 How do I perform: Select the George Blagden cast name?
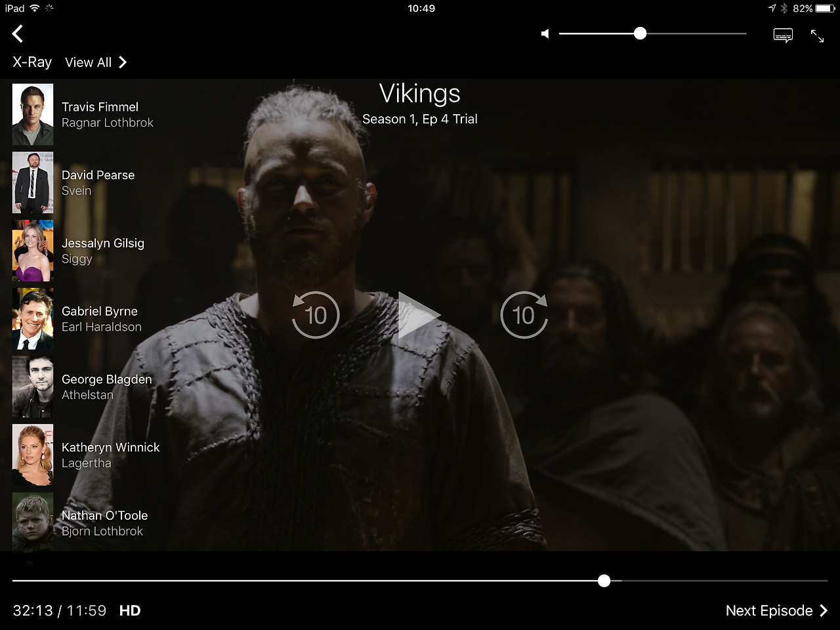click(106, 380)
